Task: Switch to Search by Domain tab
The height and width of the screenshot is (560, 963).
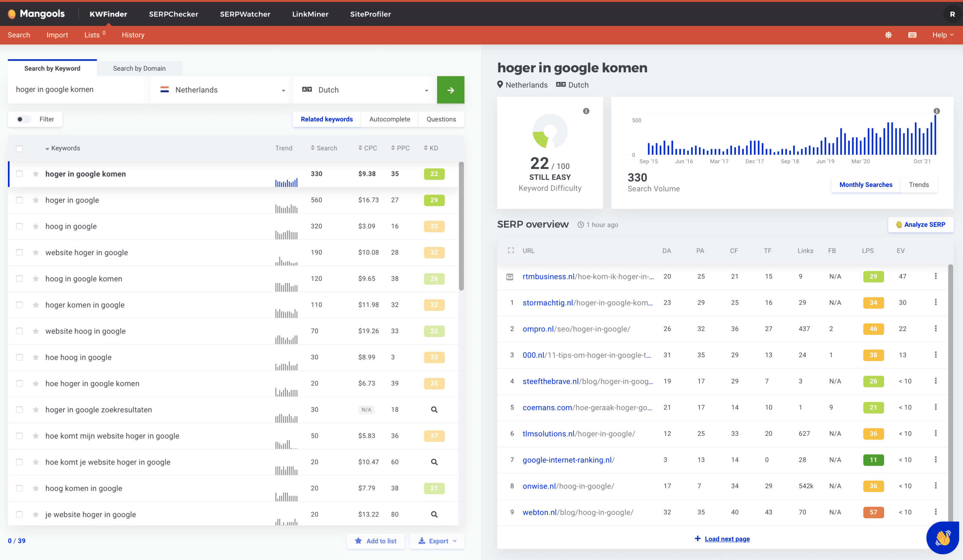Action: pos(140,68)
